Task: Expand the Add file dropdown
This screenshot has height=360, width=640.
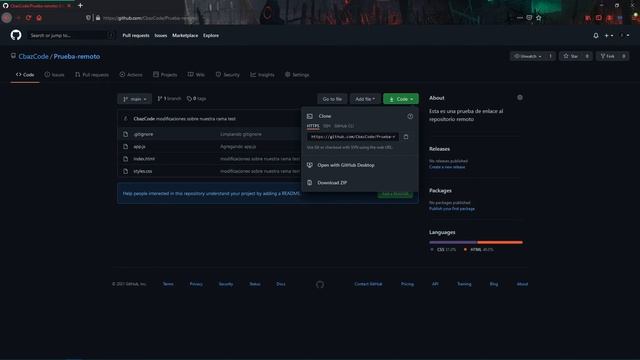Action: 365,99
